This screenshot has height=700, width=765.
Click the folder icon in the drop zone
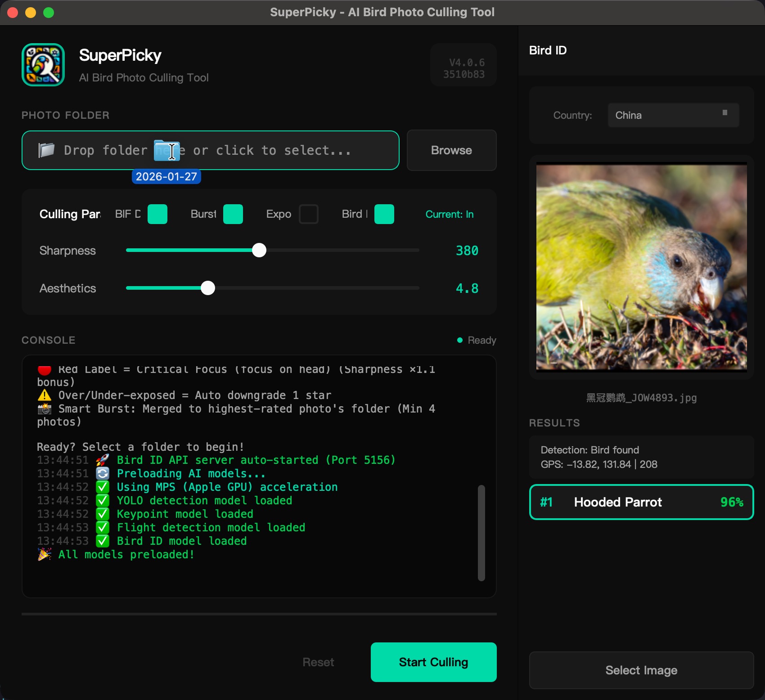[x=47, y=150]
